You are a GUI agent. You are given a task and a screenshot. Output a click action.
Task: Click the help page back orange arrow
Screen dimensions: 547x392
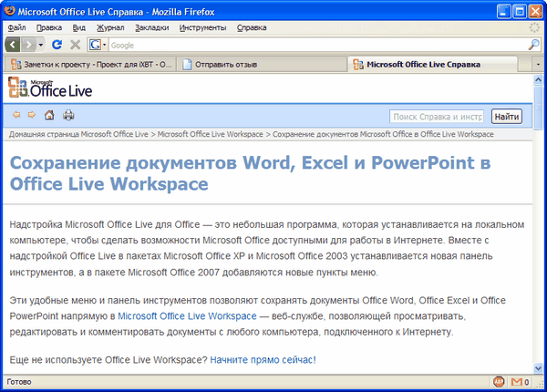[x=16, y=115]
